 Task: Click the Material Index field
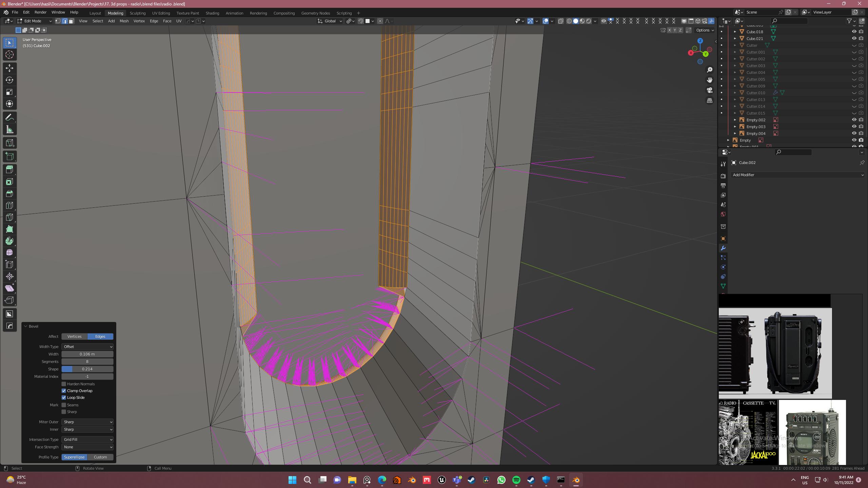point(87,377)
